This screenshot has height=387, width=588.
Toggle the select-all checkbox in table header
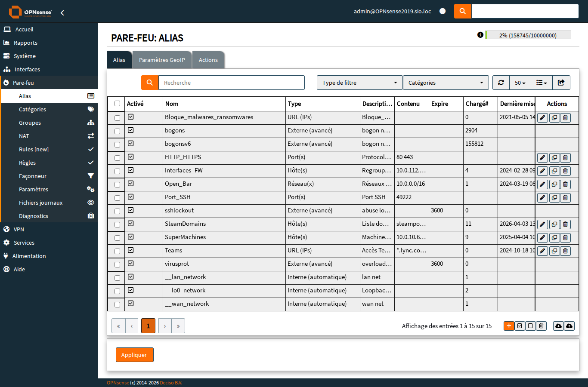click(x=117, y=103)
